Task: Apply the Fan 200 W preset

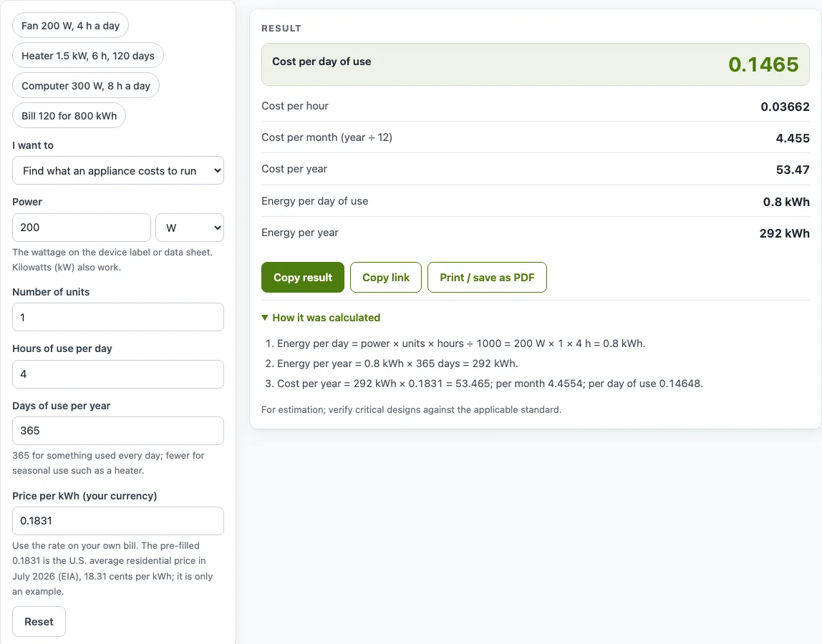Action: 70,26
